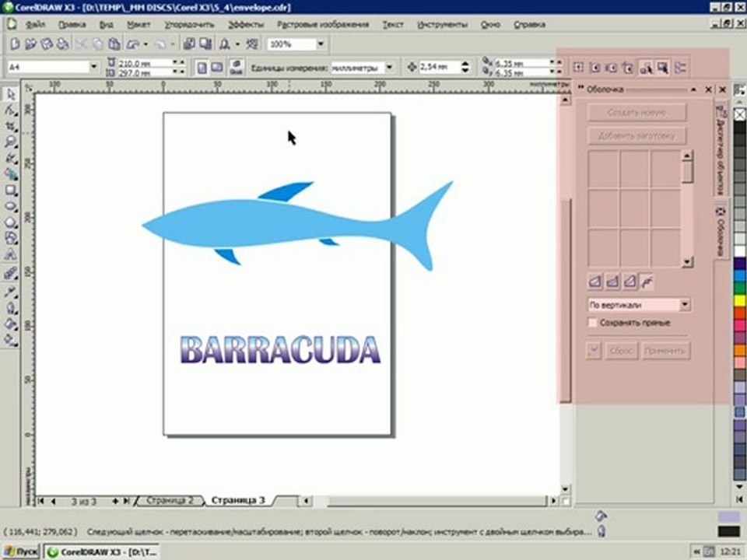Viewport: 747px width, 560px height.
Task: Select the Crop tool in the toolbox
Action: (x=10, y=126)
